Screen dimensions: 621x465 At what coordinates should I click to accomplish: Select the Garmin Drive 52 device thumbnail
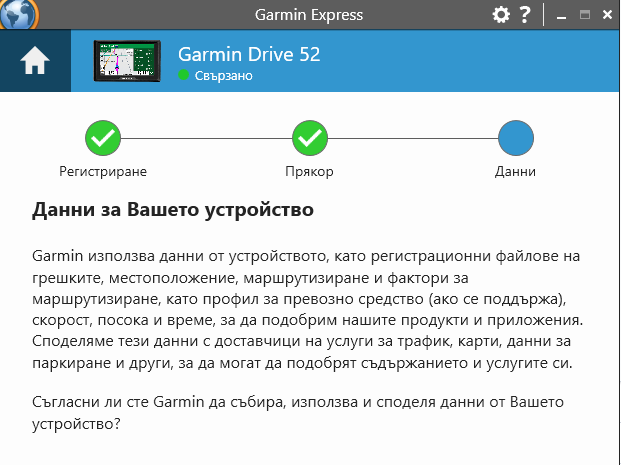point(127,61)
